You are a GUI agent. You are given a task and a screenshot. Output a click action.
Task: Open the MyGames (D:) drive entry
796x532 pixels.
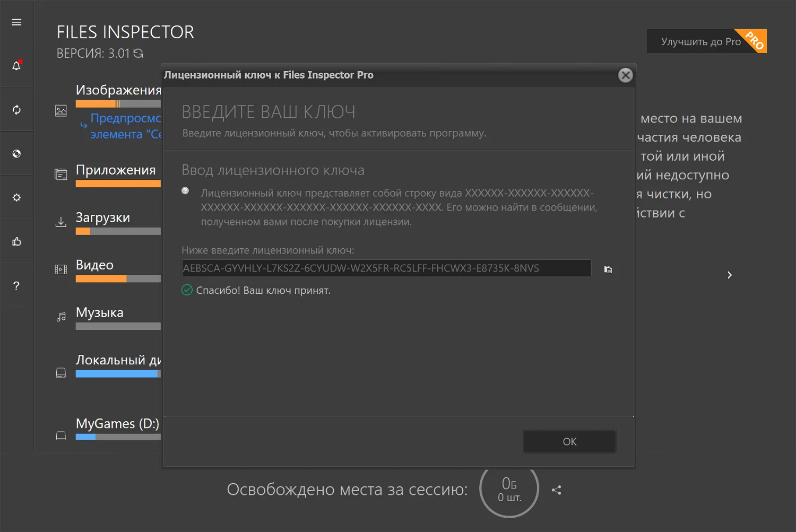117,423
